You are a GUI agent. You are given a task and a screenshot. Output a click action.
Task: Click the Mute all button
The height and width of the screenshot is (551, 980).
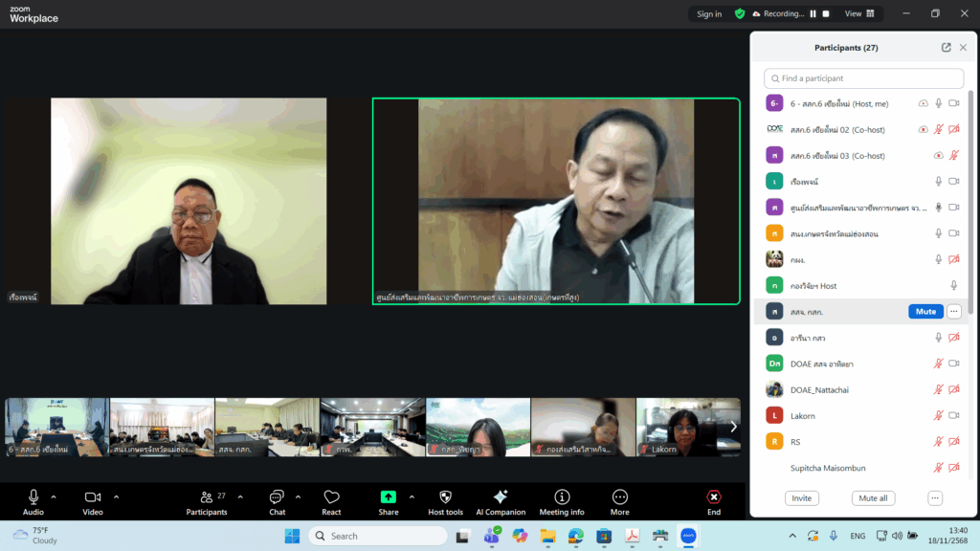pos(872,498)
